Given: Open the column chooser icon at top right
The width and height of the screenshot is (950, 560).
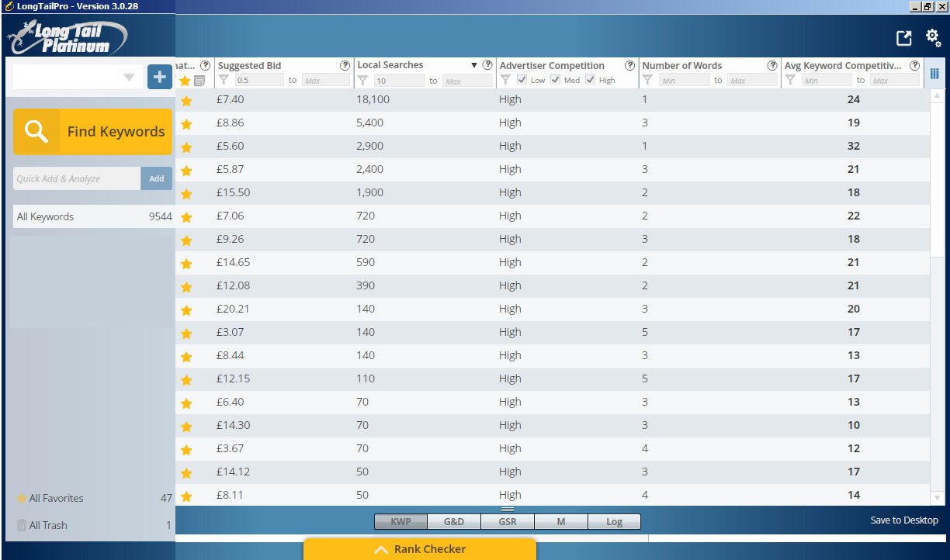Looking at the screenshot, I should coord(934,74).
